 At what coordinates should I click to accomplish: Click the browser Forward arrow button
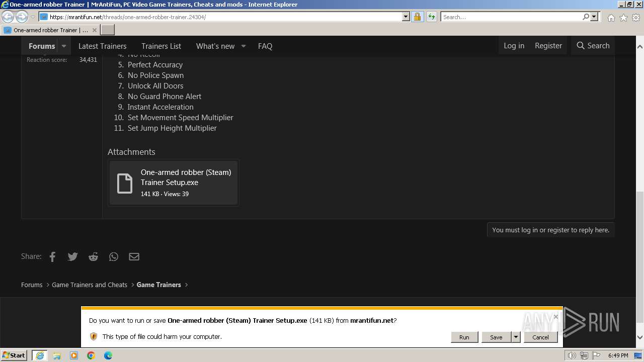(22, 17)
